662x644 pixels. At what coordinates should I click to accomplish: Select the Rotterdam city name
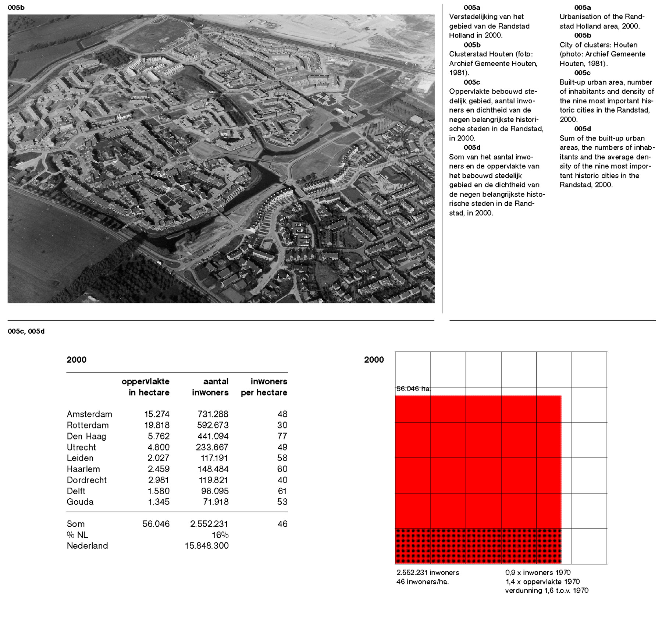coord(88,425)
